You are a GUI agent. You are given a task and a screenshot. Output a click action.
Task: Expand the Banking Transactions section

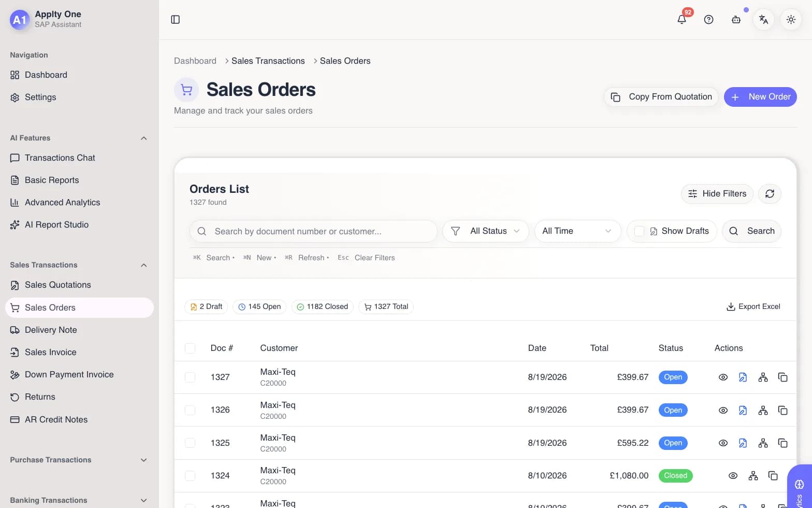click(143, 501)
